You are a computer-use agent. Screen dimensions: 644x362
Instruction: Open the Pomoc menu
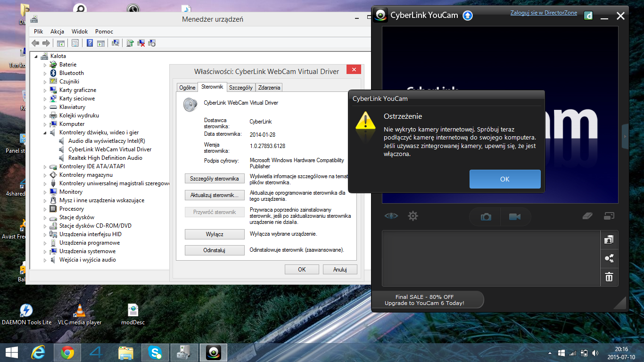click(104, 32)
